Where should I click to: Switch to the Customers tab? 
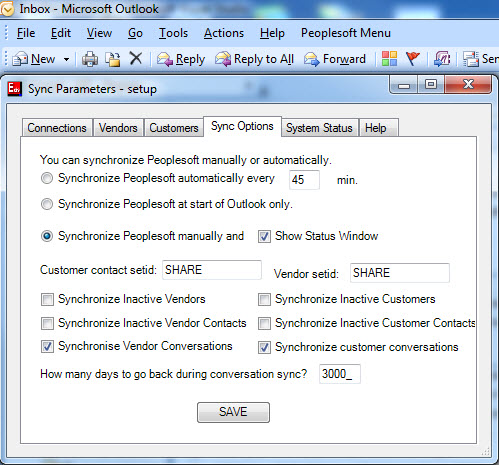click(174, 128)
